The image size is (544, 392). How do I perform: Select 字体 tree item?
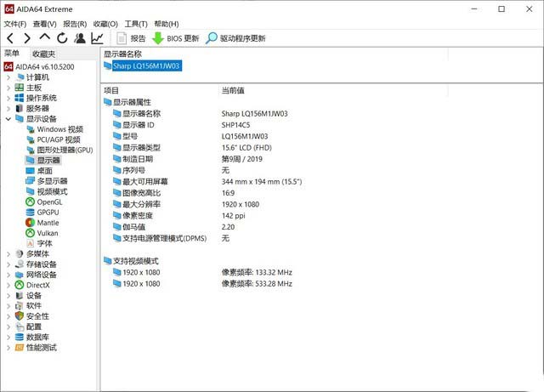(x=44, y=243)
